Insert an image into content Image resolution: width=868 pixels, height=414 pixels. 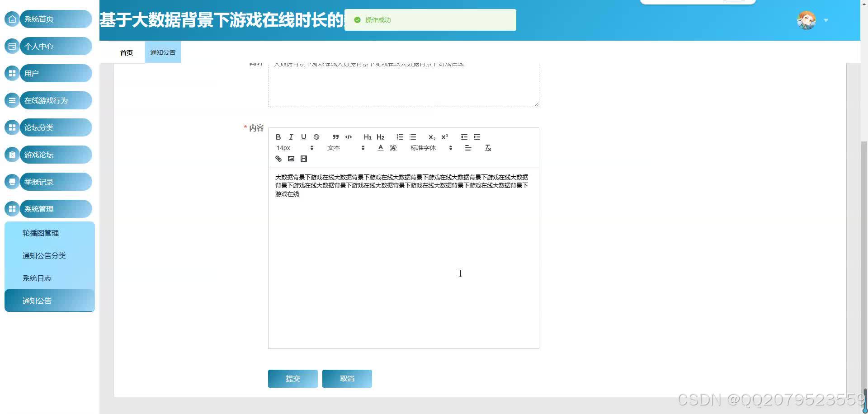pyautogui.click(x=291, y=159)
